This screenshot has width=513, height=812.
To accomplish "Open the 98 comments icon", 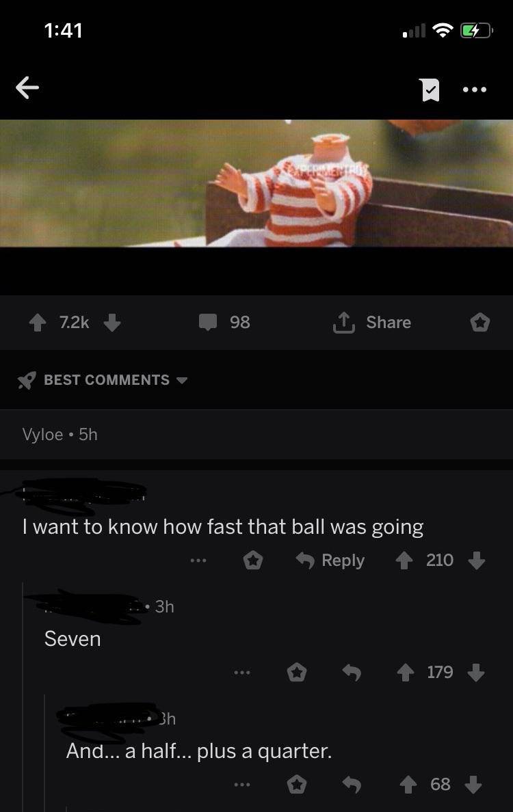I will tap(208, 323).
